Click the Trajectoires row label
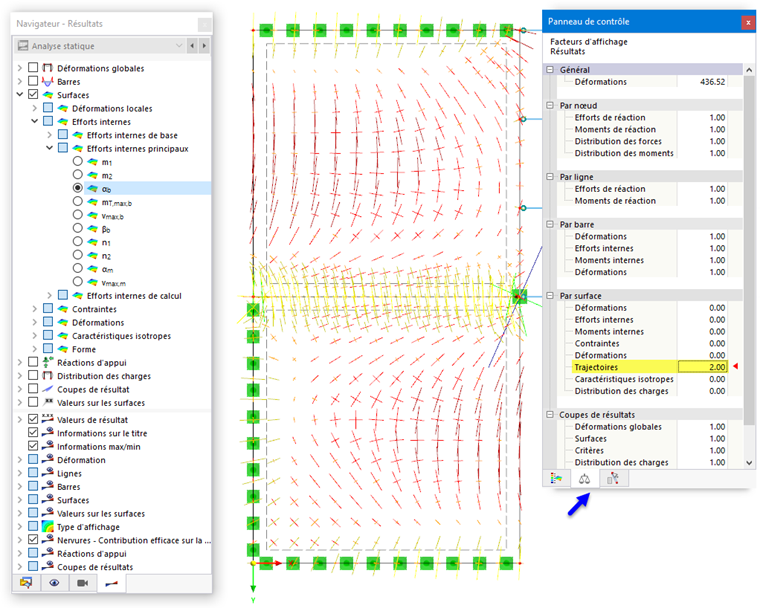760x608 pixels. click(596, 367)
